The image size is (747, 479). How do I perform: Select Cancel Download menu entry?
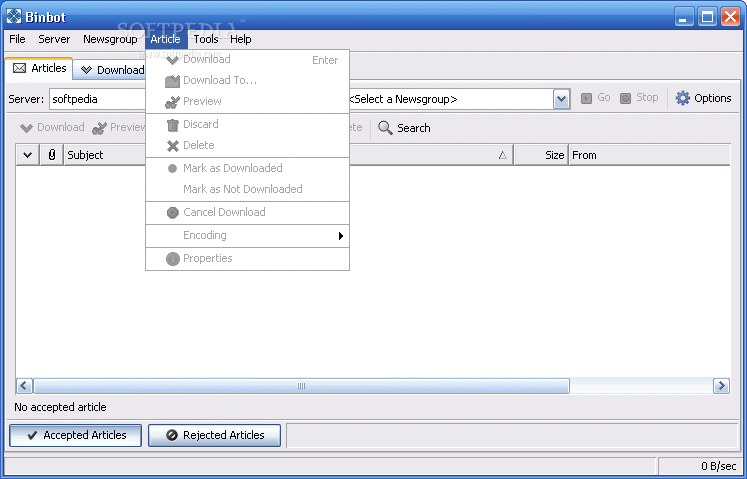coord(247,213)
